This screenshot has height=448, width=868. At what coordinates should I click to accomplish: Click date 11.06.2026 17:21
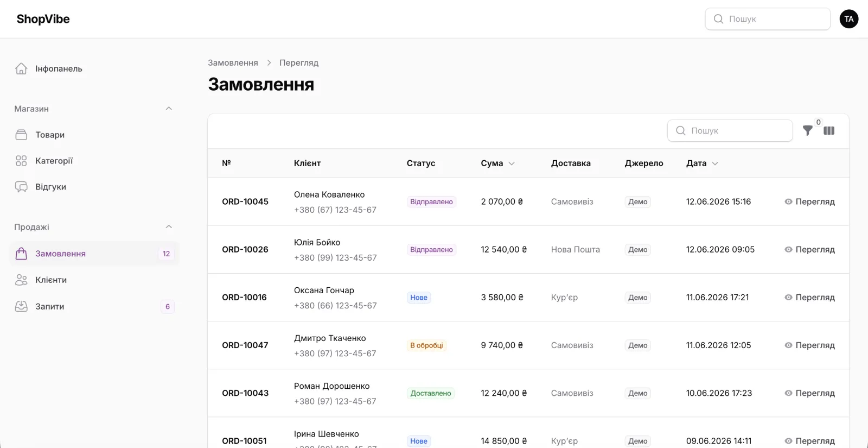(718, 297)
